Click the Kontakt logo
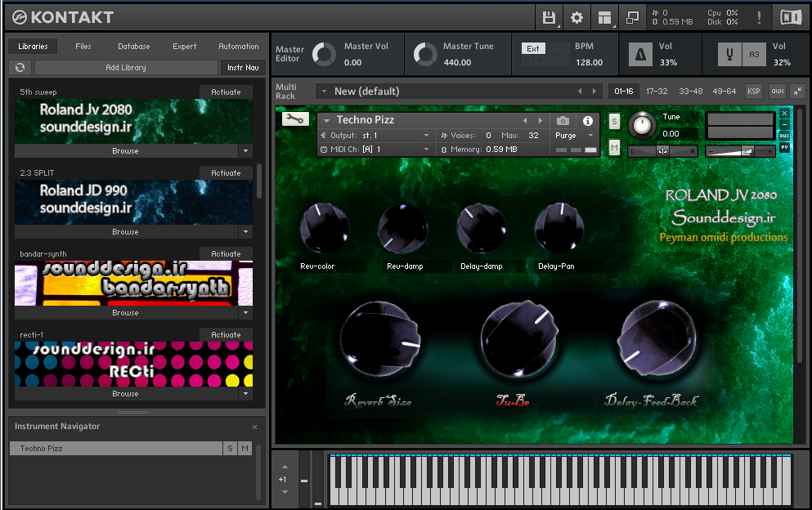The width and height of the screenshot is (812, 510). [x=63, y=18]
